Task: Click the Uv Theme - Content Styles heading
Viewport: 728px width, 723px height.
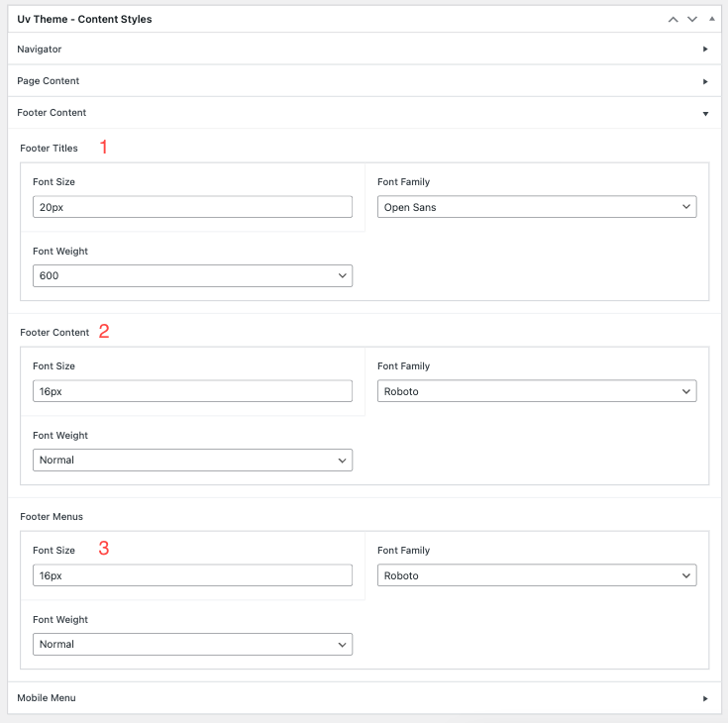Action: [x=84, y=19]
